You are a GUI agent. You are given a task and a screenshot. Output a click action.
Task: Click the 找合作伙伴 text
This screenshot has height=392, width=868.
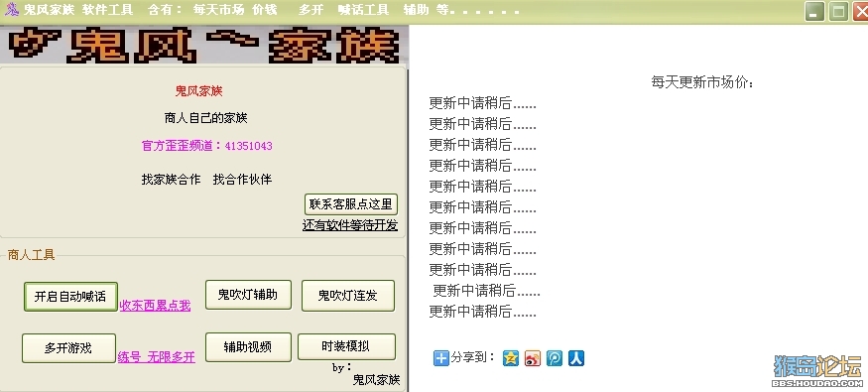(242, 180)
